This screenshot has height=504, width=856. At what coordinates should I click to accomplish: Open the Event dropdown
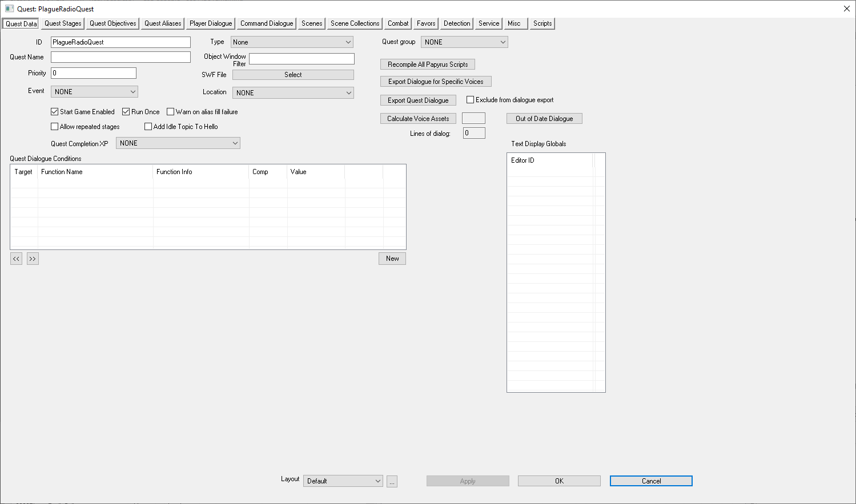pos(94,92)
